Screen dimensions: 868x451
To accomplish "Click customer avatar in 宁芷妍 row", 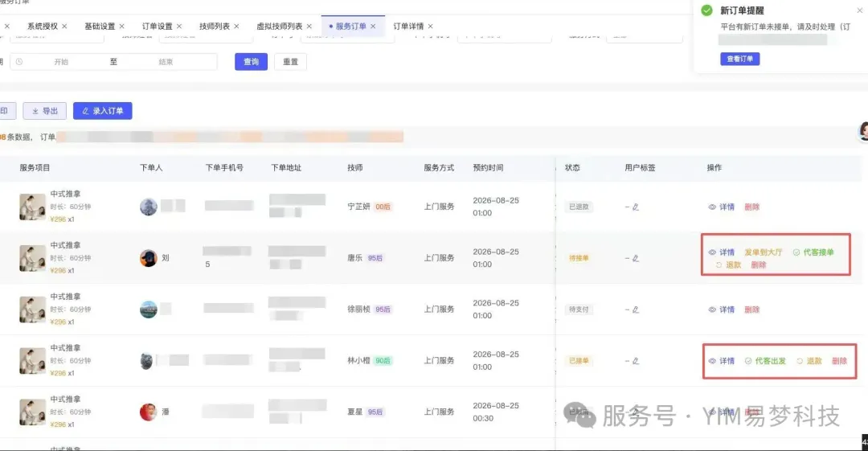I will (x=149, y=207).
